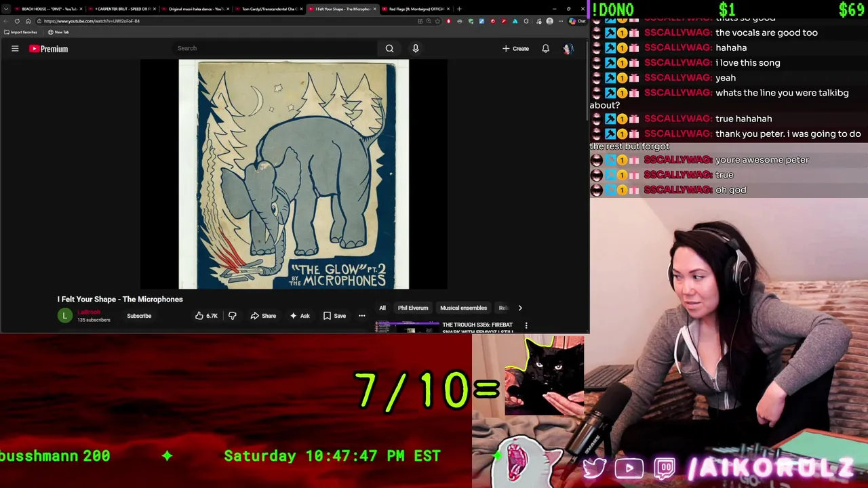Click the 'i love this song' chat message
This screenshot has width=868, height=488.
[x=748, y=62]
